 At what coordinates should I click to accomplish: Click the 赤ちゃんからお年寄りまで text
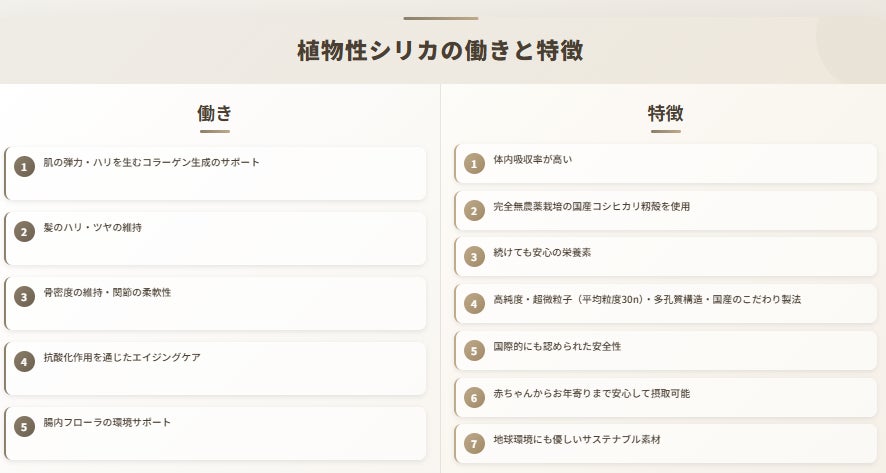coord(592,393)
